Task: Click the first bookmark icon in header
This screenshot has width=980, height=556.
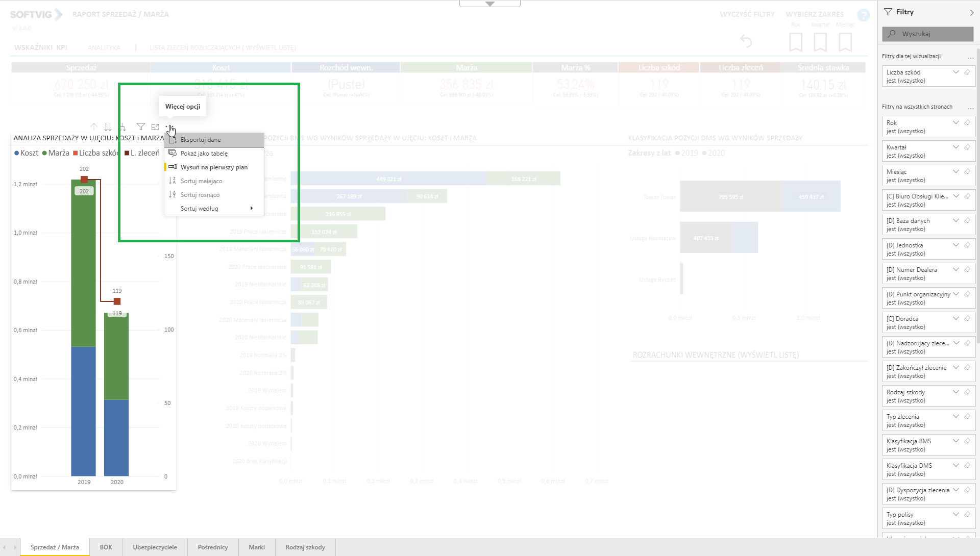Action: 795,42
